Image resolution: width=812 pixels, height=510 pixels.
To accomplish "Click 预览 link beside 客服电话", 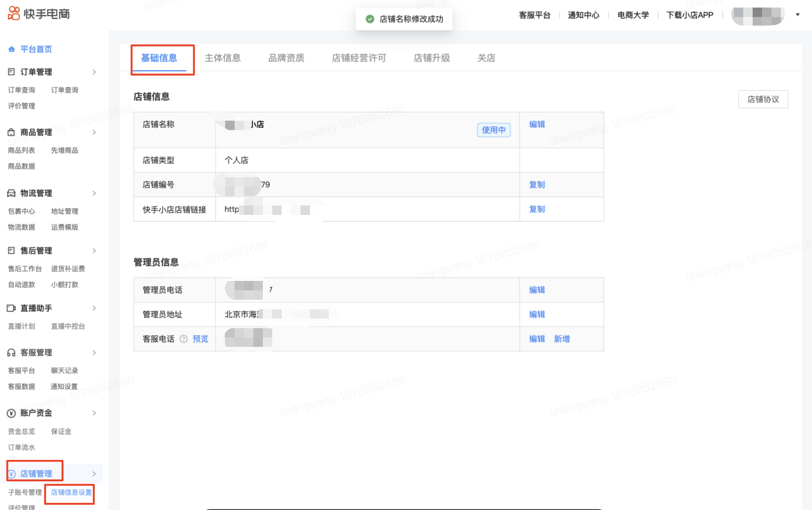I will [x=200, y=339].
